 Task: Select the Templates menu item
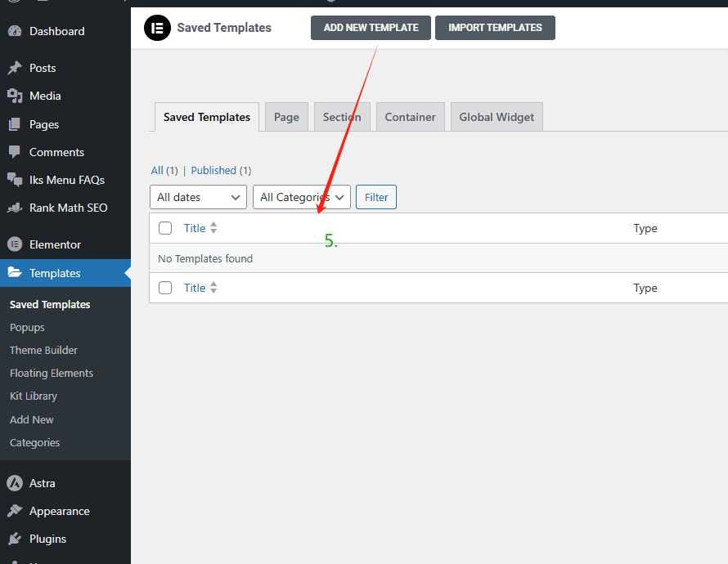(65, 273)
